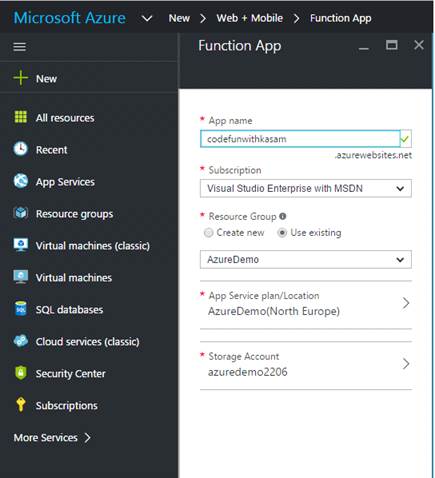Image resolution: width=435 pixels, height=478 pixels.
Task: Click .azurewebsites.net suffix text
Action: [373, 155]
